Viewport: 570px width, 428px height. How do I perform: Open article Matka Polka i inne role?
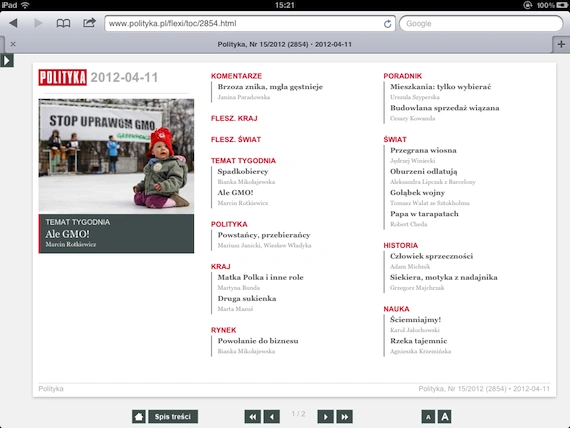(260, 277)
